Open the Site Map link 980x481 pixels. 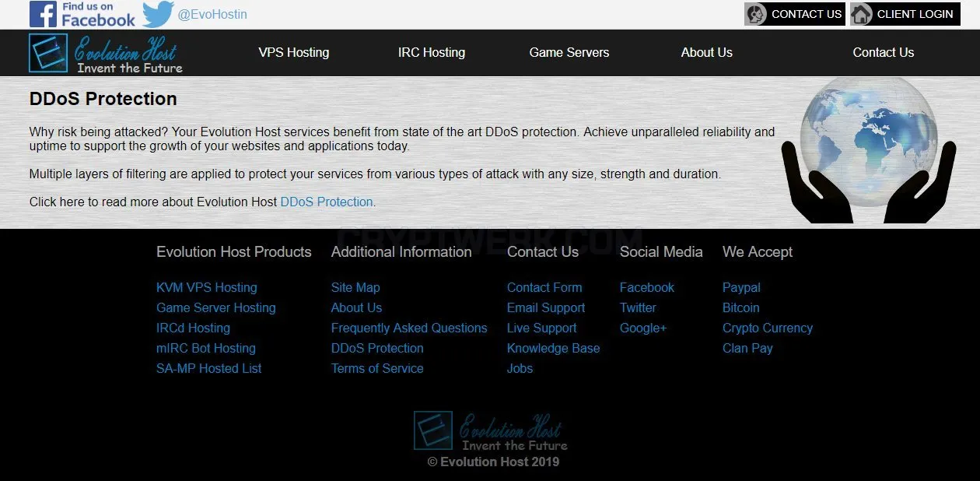coord(355,287)
